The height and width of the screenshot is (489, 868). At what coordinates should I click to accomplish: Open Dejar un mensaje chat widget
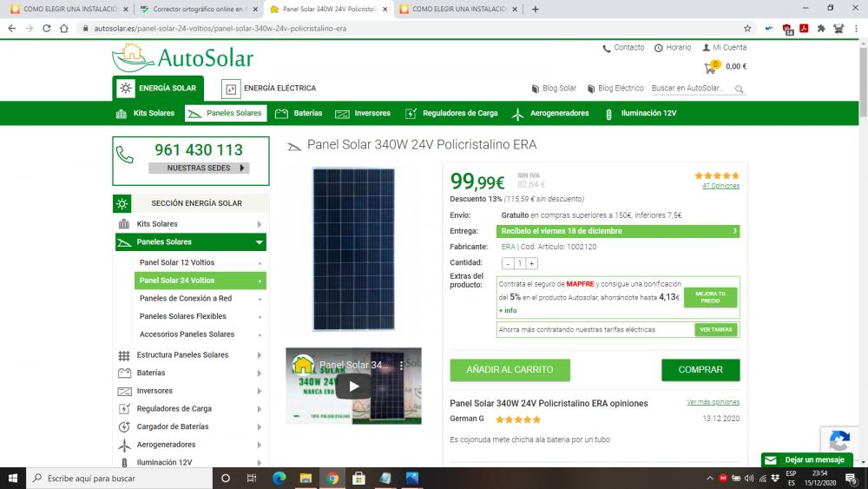(806, 459)
